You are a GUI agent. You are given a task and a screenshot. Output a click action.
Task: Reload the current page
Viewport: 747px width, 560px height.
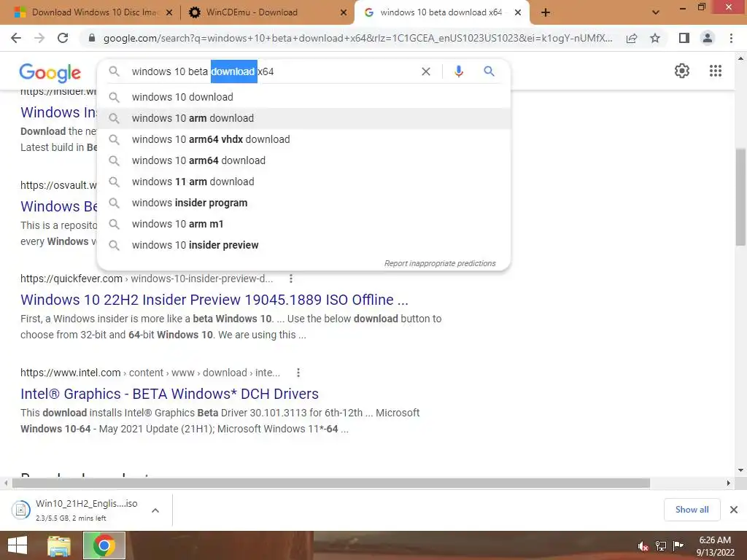[x=63, y=38]
